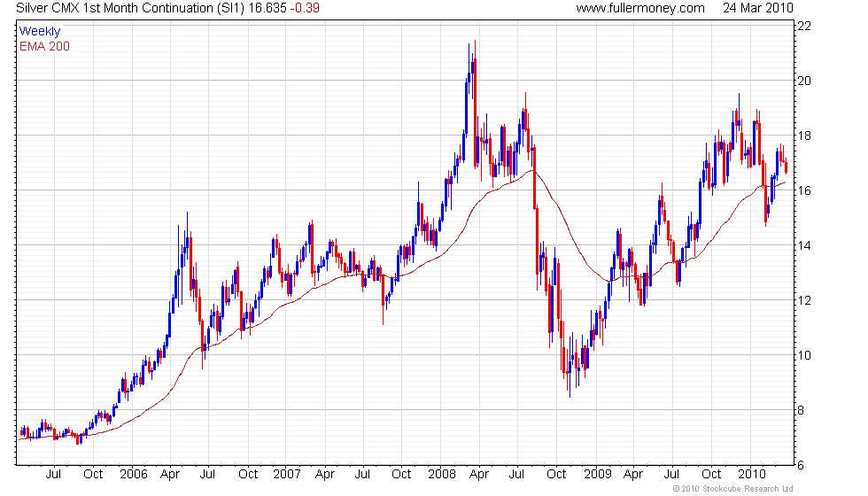This screenshot has height=496, width=868.
Task: Click the 'Oct' label just before 2006
Action: point(93,474)
